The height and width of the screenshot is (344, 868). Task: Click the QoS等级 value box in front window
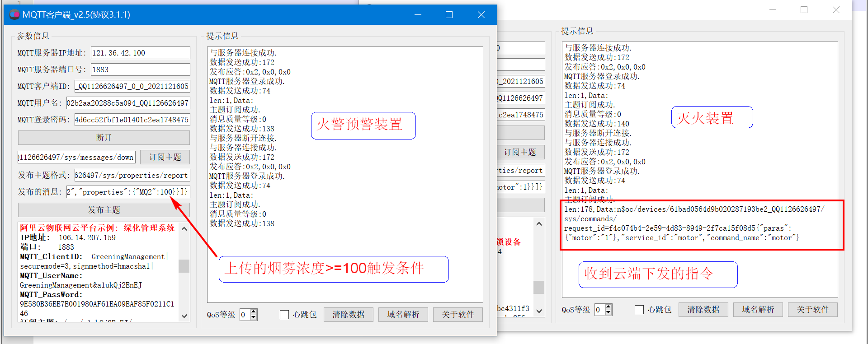245,315
